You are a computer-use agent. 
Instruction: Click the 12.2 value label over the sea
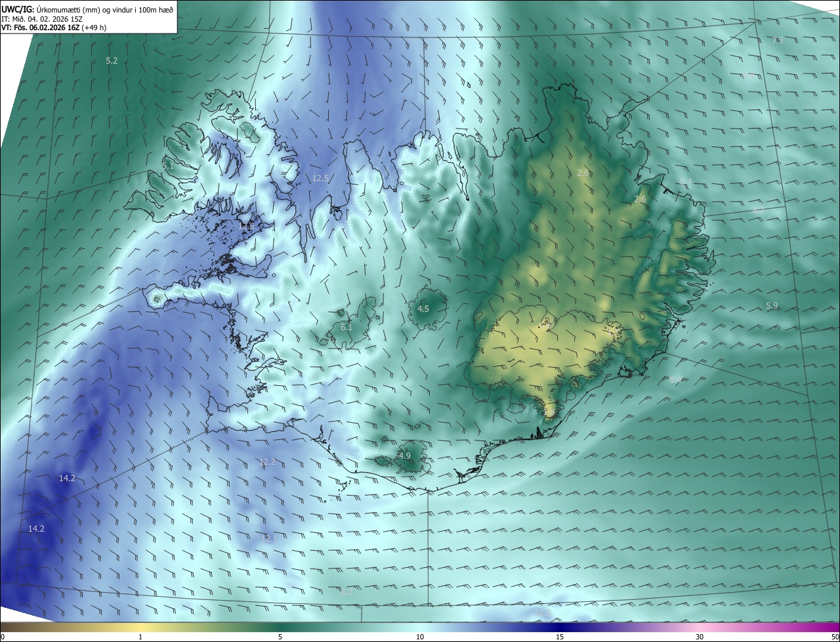[267, 462]
